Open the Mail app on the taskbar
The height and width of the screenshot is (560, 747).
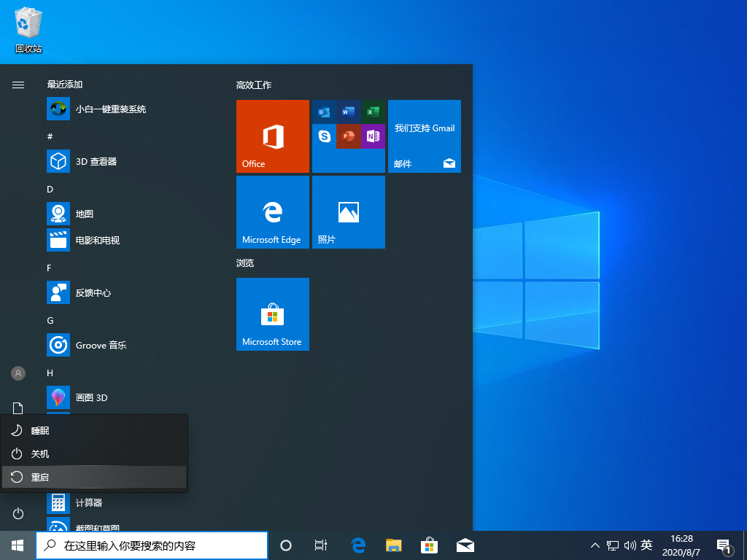tap(465, 545)
